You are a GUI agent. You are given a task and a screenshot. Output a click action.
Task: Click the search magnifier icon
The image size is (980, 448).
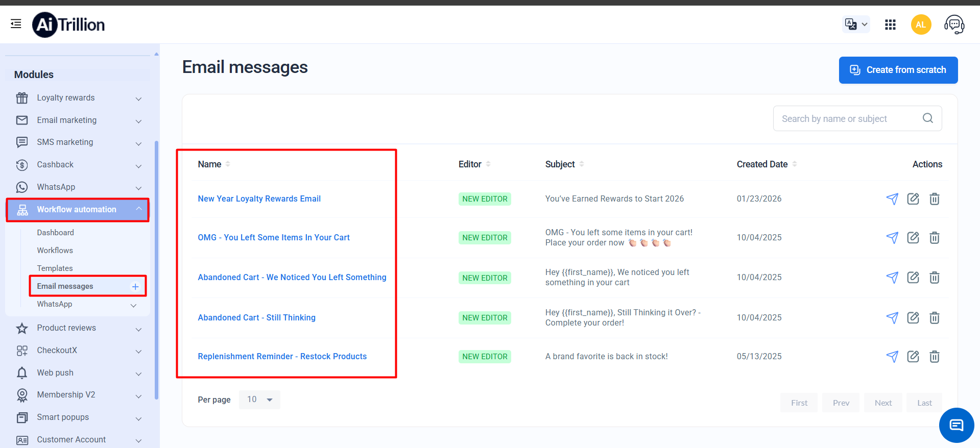click(x=927, y=118)
